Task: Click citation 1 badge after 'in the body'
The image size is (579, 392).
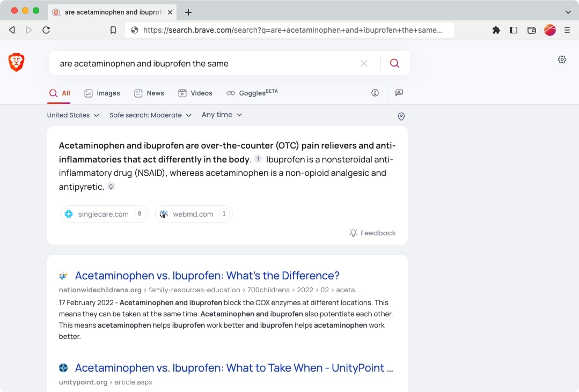Action: [258, 159]
